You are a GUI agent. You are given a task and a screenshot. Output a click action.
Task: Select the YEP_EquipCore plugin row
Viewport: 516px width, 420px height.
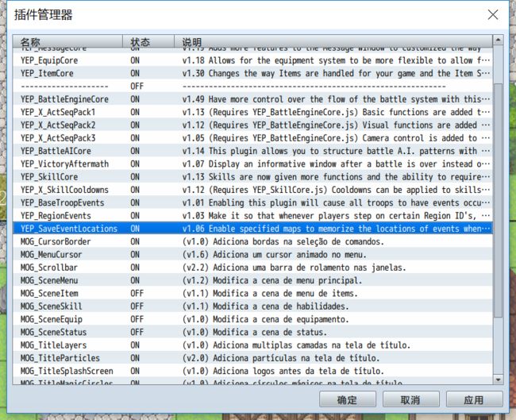[x=252, y=60]
